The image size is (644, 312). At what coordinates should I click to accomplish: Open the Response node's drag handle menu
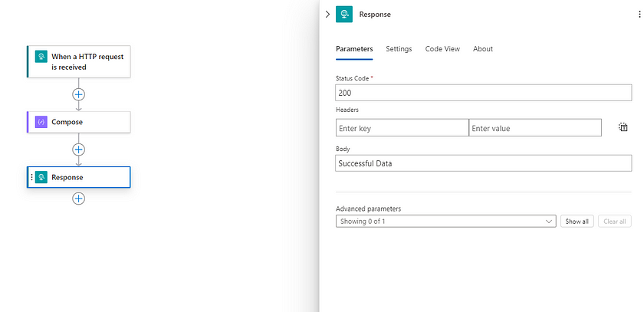click(x=31, y=177)
